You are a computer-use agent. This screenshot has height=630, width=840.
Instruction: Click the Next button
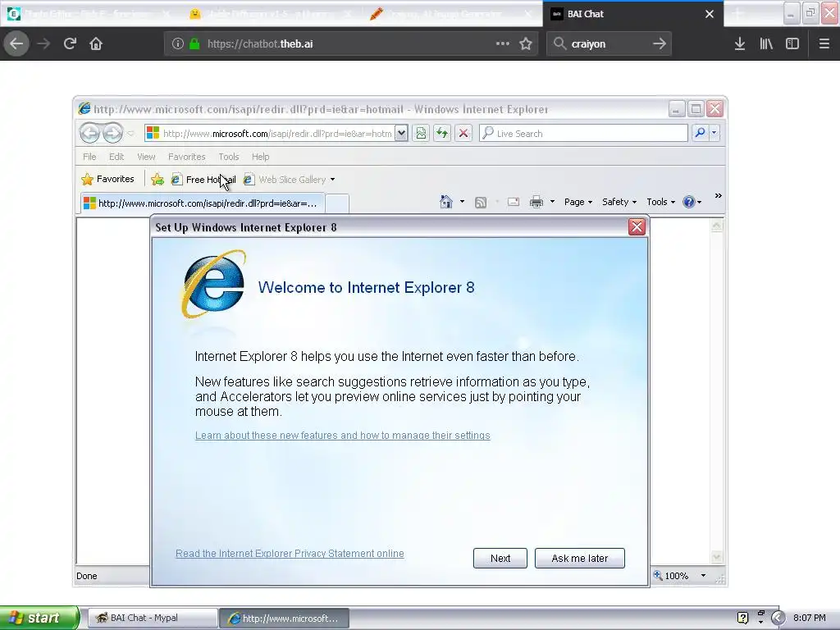point(500,558)
